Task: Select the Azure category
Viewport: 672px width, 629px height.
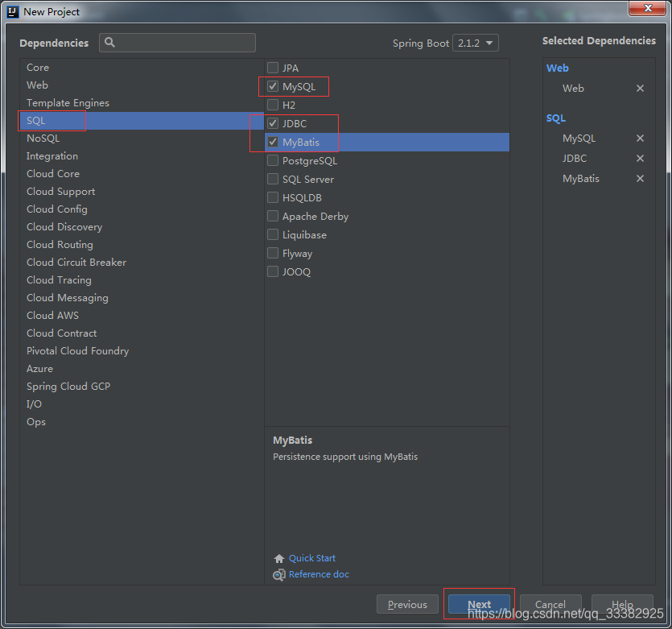Action: (142, 368)
